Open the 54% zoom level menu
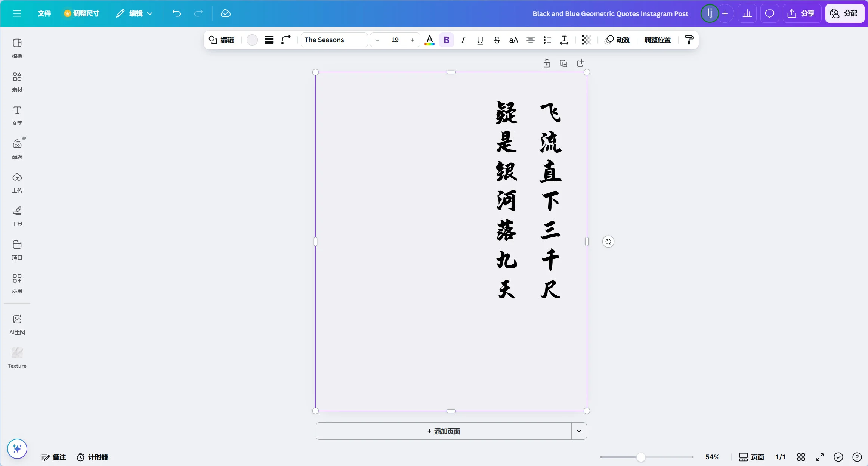This screenshot has width=868, height=466. (712, 457)
